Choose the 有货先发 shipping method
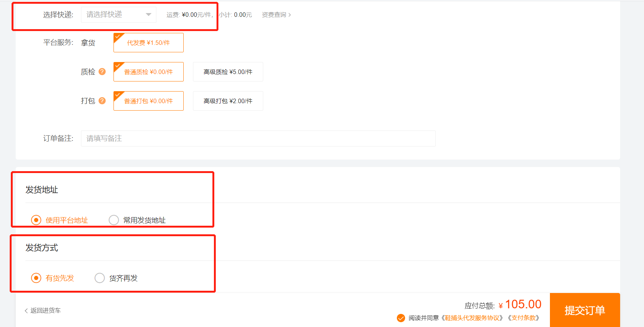This screenshot has height=327, width=644. coord(36,278)
